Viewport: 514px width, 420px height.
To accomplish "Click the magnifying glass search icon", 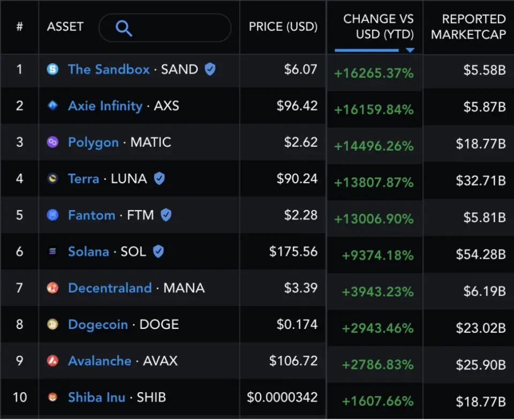I will click(124, 28).
